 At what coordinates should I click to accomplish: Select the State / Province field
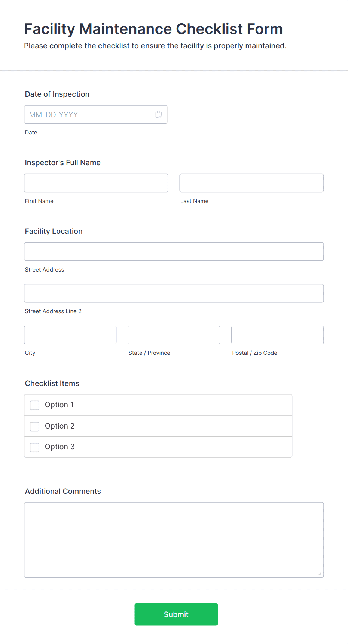tap(174, 335)
